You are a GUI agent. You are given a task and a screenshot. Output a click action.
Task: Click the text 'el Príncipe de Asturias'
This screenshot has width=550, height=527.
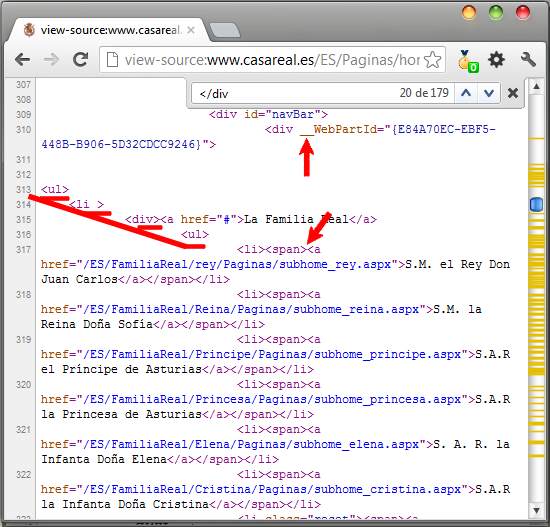coord(121,369)
